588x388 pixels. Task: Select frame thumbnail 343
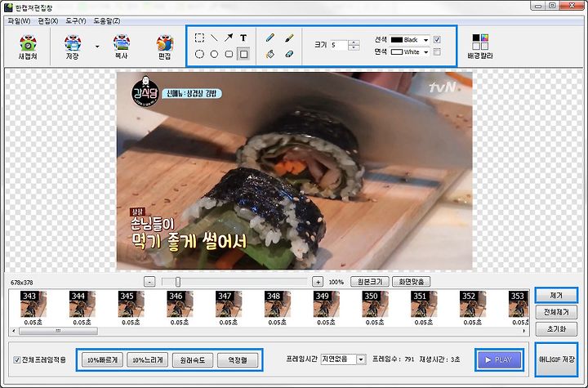33,304
